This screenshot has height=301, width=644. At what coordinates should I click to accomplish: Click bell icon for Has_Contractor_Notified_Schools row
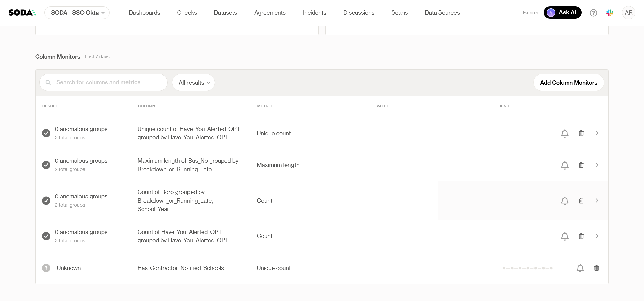pyautogui.click(x=580, y=268)
